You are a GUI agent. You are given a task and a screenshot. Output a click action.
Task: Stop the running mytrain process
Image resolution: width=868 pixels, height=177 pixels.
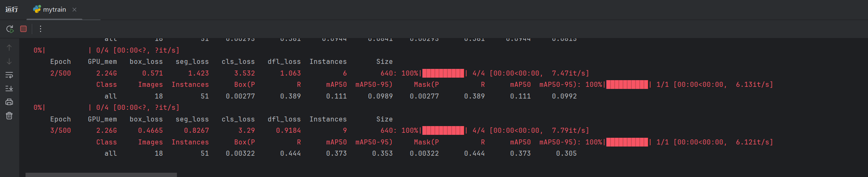pyautogui.click(x=23, y=29)
